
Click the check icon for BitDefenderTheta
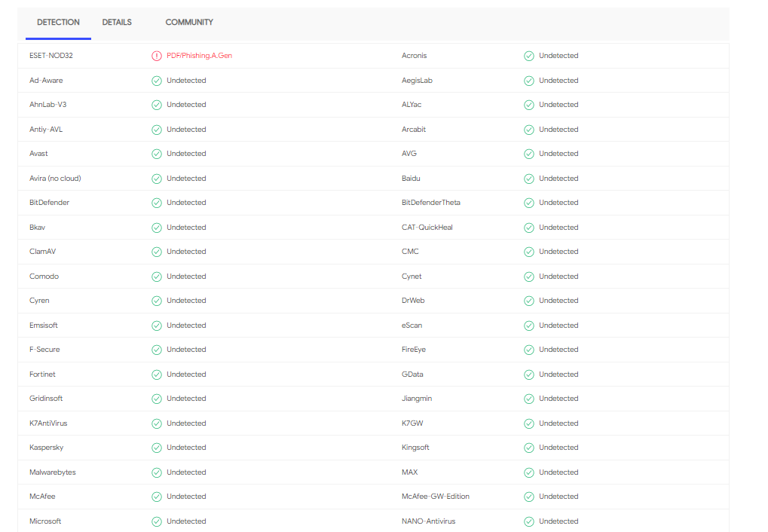click(x=528, y=203)
